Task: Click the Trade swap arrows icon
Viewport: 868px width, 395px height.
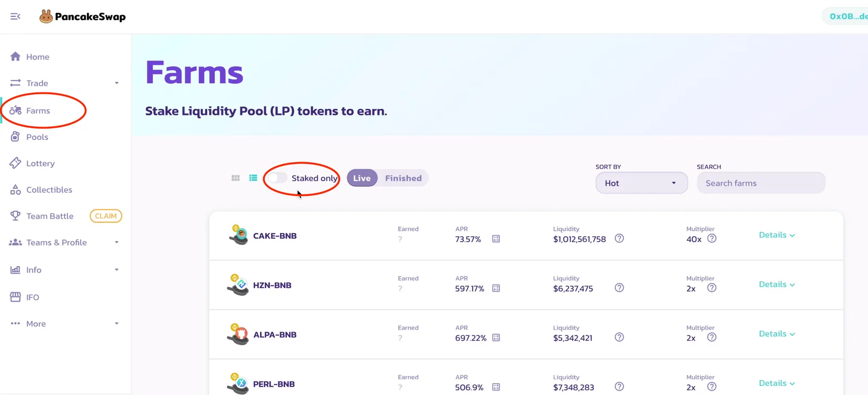Action: [15, 83]
